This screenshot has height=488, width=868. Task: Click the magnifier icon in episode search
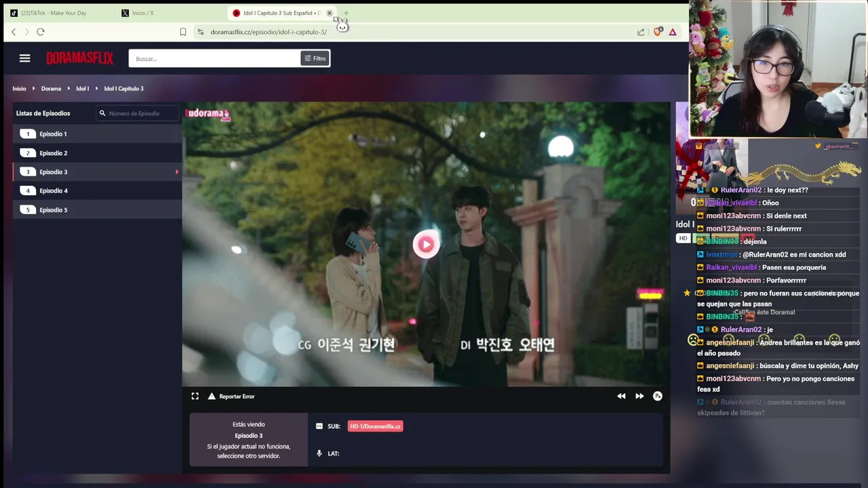102,113
